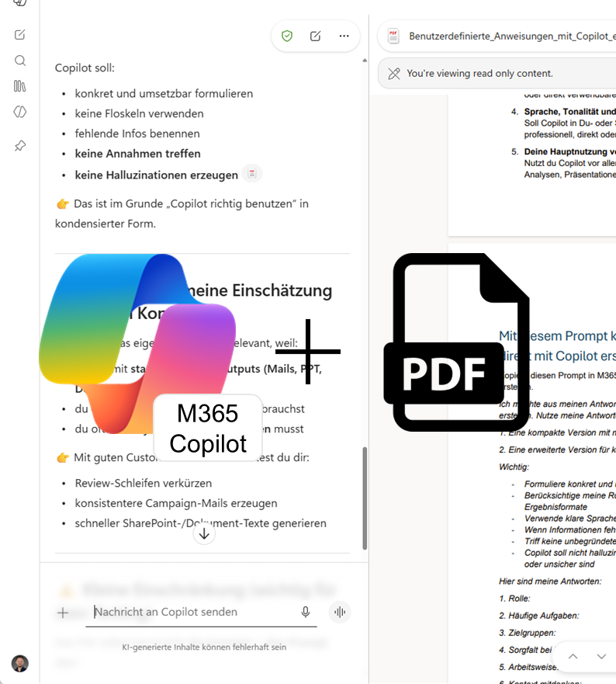This screenshot has width=616, height=684.
Task: Open the three-dot more options menu
Action: [344, 36]
